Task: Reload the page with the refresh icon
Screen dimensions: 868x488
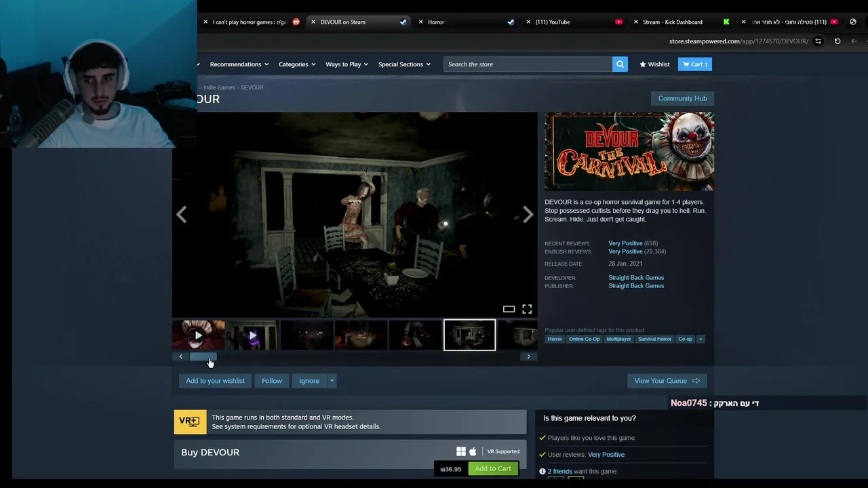Action: point(837,41)
